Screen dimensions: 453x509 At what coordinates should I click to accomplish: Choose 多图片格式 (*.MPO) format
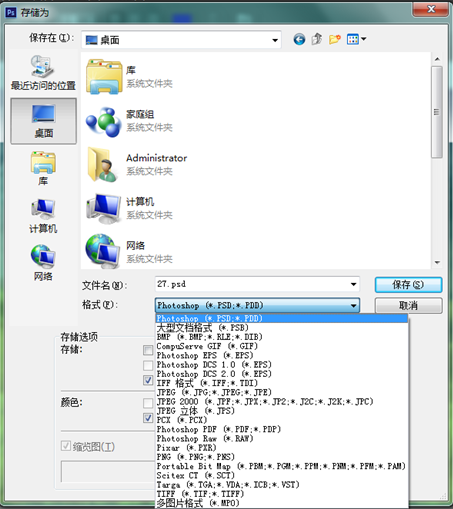pyautogui.click(x=282, y=503)
